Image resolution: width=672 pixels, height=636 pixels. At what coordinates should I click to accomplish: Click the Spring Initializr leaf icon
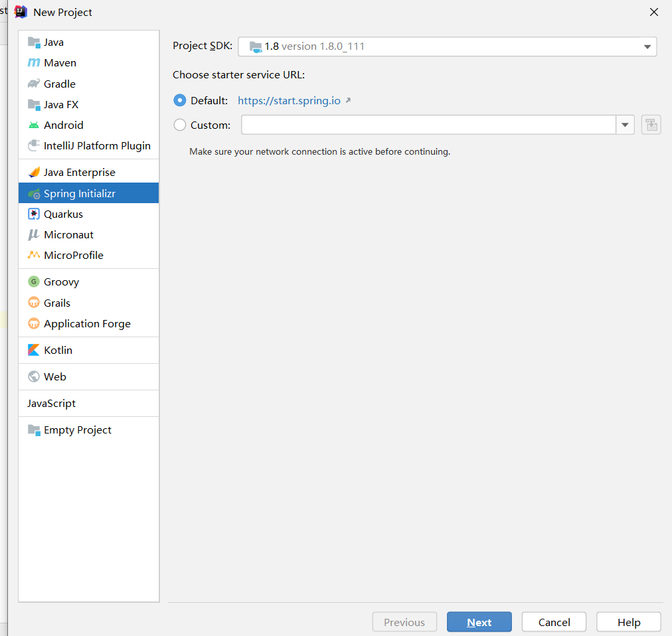[34, 194]
